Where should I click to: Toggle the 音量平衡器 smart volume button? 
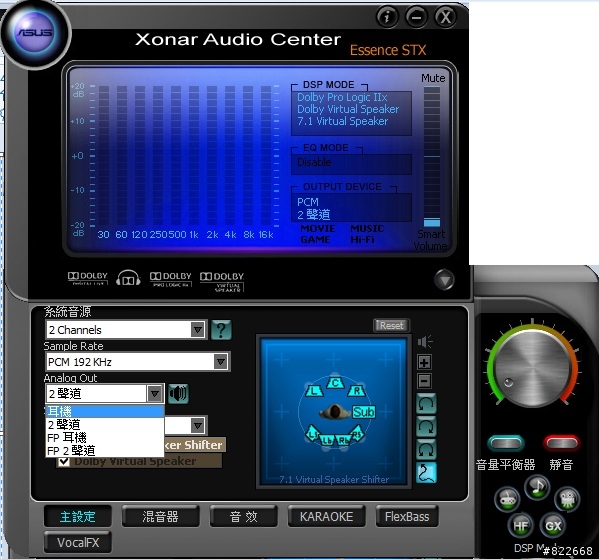point(506,443)
